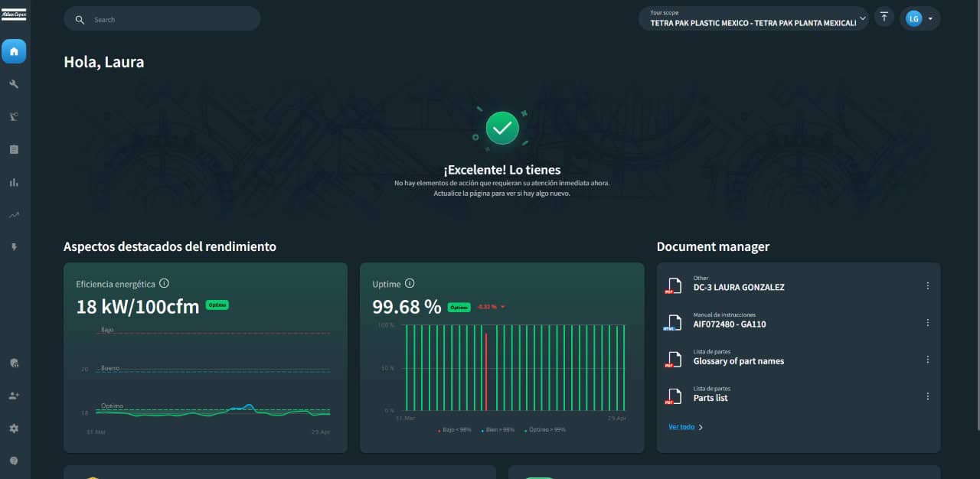
Task: Open the bar chart analytics sidebar icon
Action: tap(14, 182)
